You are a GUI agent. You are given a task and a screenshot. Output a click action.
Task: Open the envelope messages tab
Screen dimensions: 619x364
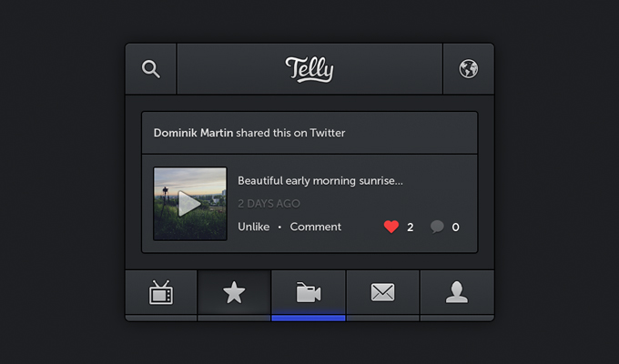click(382, 292)
